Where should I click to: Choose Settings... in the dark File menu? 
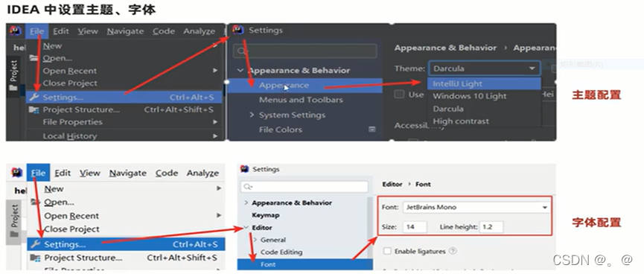coord(124,98)
